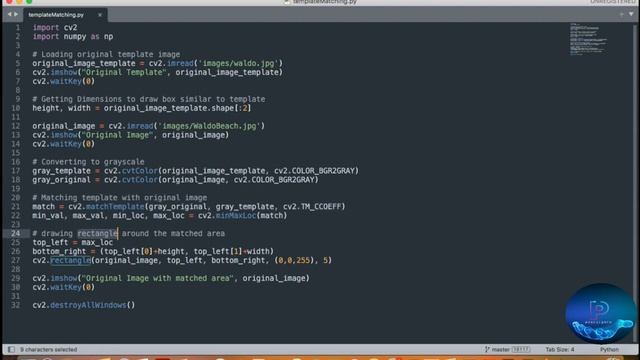Go to the next tab with right arrow
This screenshot has height=360, width=640.
(x=16, y=14)
